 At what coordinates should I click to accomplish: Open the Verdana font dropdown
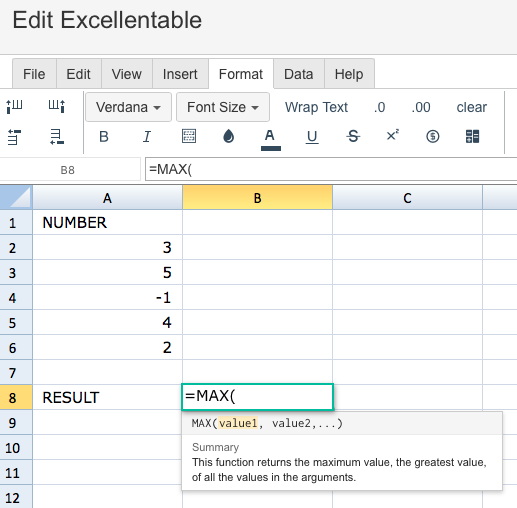[x=129, y=107]
